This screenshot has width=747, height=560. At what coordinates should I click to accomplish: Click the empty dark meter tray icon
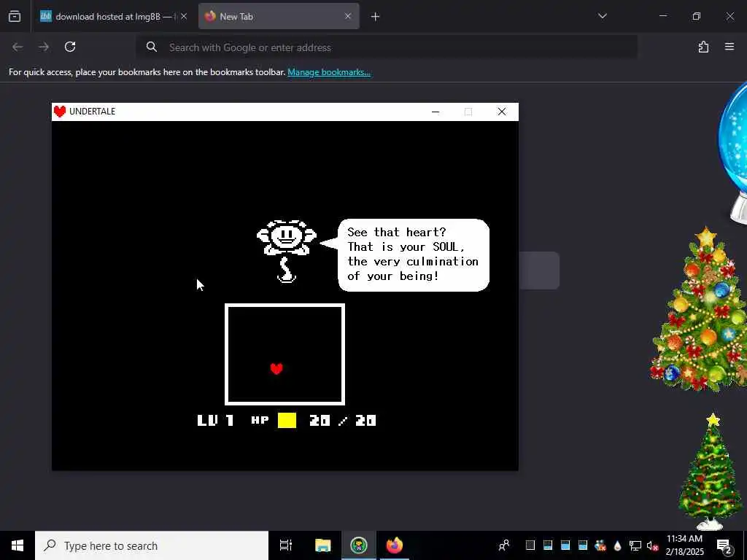tap(530, 545)
